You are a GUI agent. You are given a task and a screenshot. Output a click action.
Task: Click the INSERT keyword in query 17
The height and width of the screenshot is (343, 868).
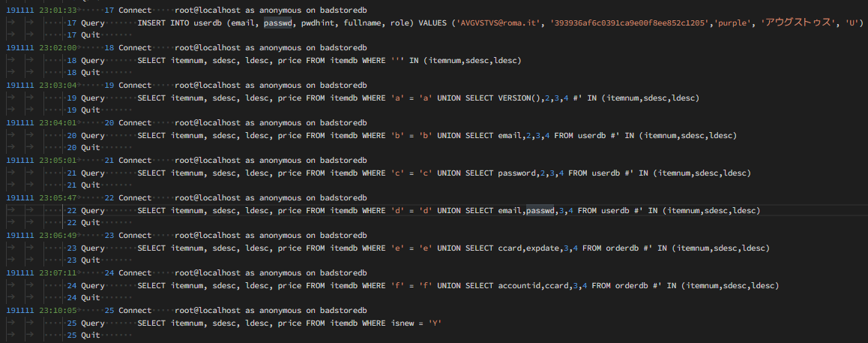pyautogui.click(x=151, y=23)
